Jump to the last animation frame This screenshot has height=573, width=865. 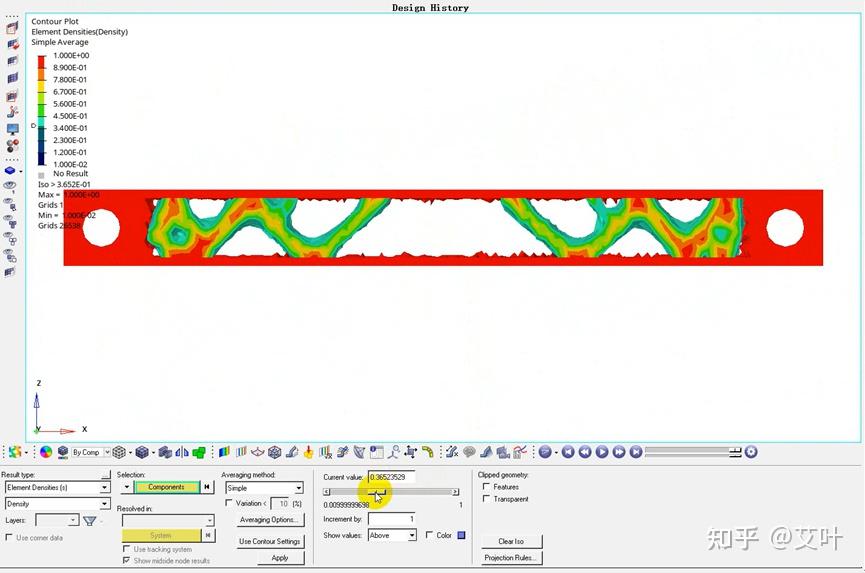[x=636, y=452]
